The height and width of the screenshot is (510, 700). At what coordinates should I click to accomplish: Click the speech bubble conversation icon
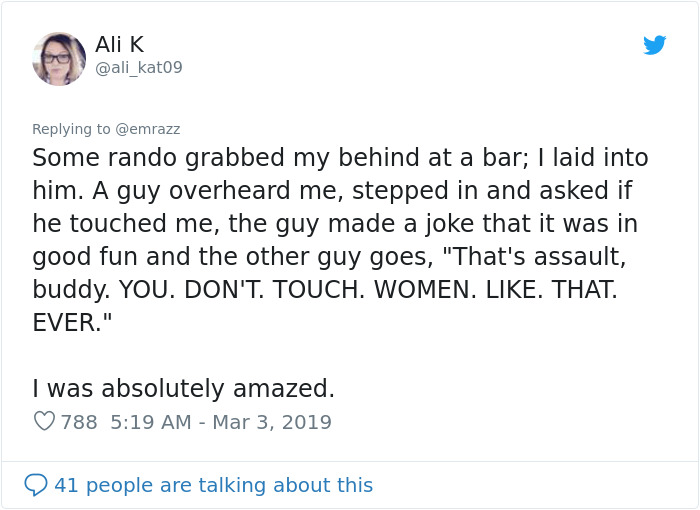[x=36, y=485]
